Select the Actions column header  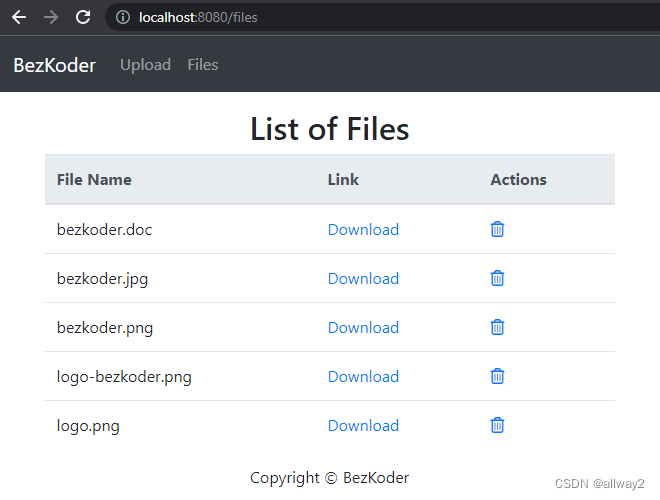point(519,180)
